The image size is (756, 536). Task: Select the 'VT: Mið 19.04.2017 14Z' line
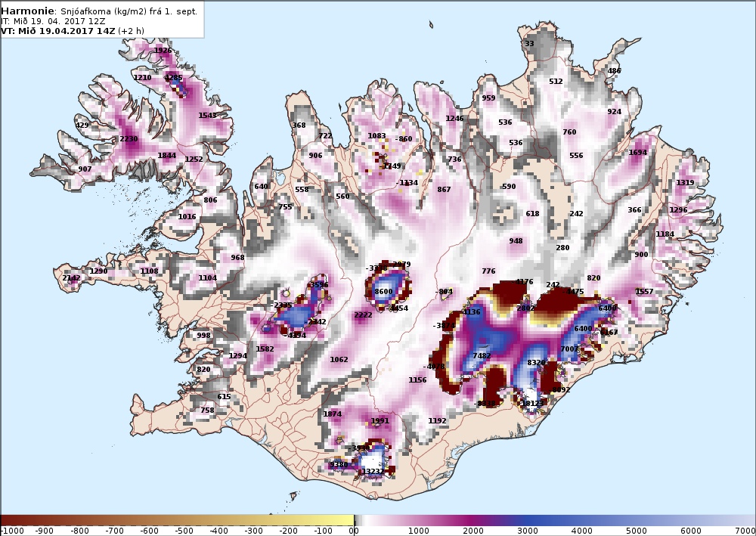58,31
